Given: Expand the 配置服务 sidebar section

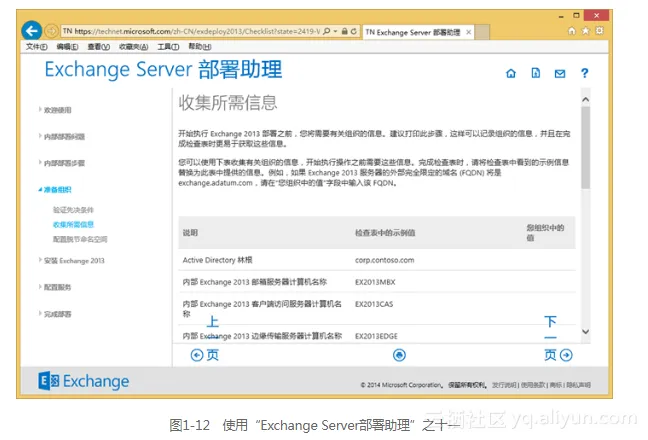Looking at the screenshot, I should click(x=57, y=287).
